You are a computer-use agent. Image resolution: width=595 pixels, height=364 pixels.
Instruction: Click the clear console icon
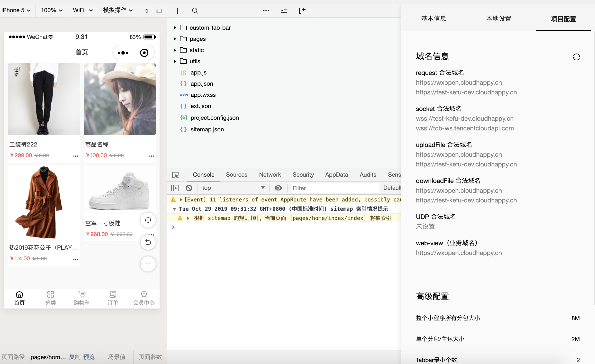tap(189, 188)
